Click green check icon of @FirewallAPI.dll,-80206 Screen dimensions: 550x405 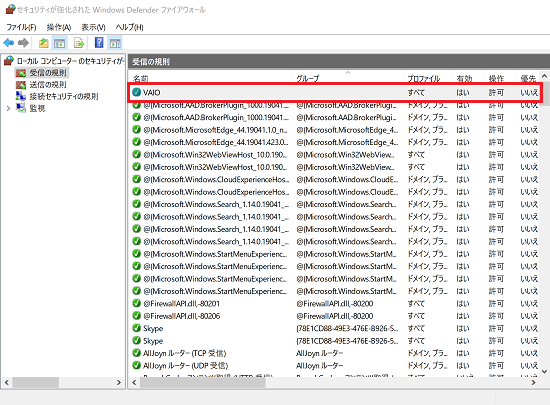coord(136,316)
